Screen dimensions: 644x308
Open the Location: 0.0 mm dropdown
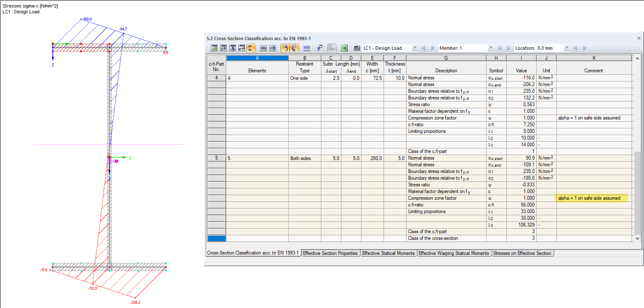pos(567,48)
